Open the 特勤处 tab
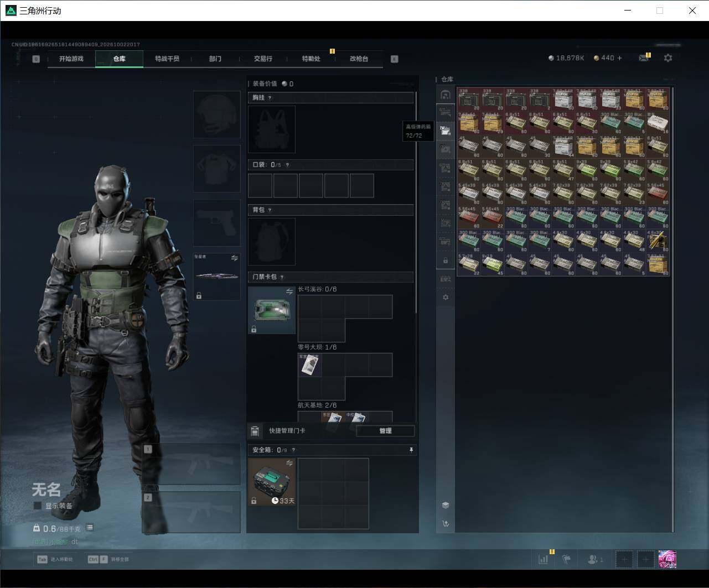This screenshot has height=588, width=709. point(311,59)
